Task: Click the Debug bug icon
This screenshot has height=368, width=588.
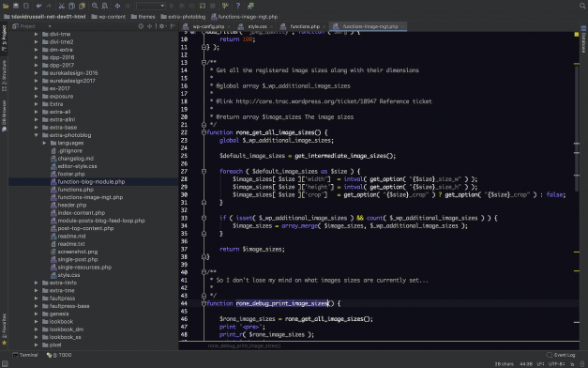Action: [182, 6]
